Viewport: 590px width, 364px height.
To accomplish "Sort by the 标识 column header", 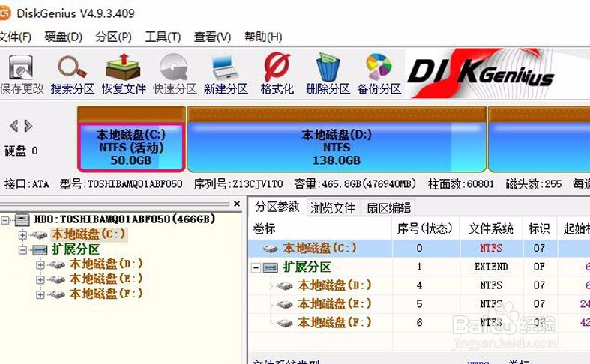I will pos(539,228).
